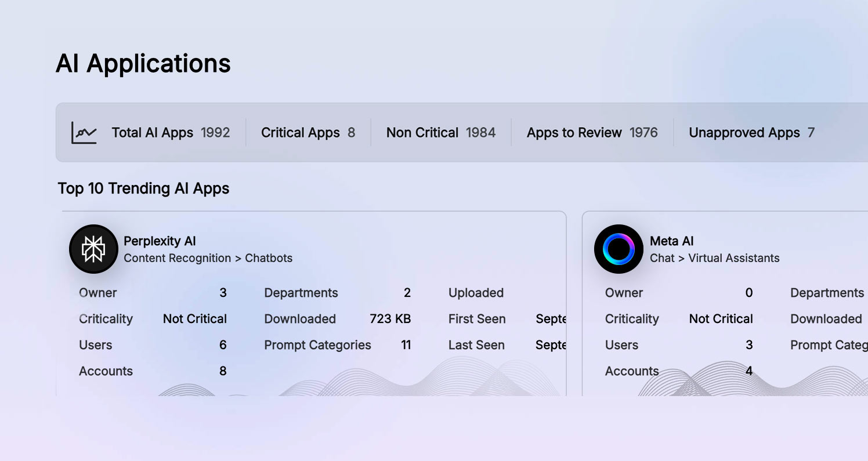Open the Meta AI ring logo icon

[x=619, y=249]
